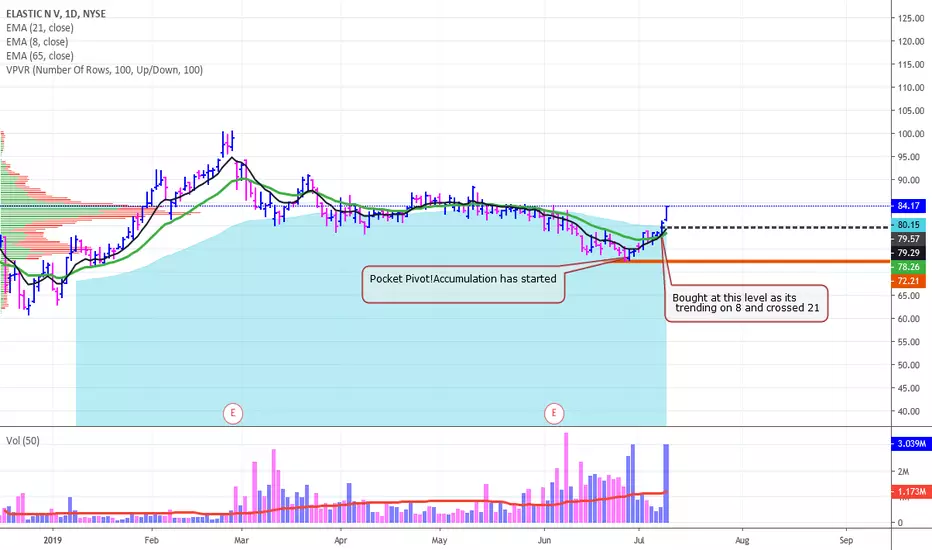Image resolution: width=932 pixels, height=550 pixels.
Task: Select the EMA (65, close) indicator label
Action: (40, 56)
